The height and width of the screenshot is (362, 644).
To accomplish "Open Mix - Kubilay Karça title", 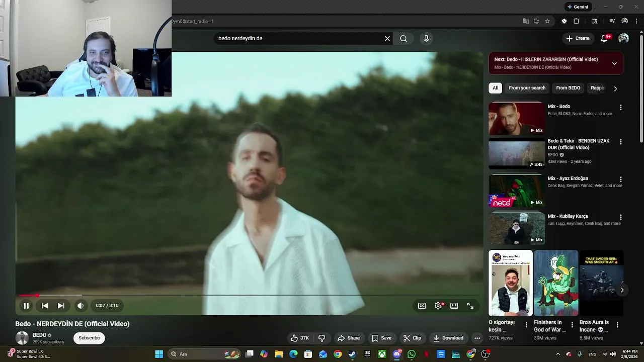I will [568, 217].
